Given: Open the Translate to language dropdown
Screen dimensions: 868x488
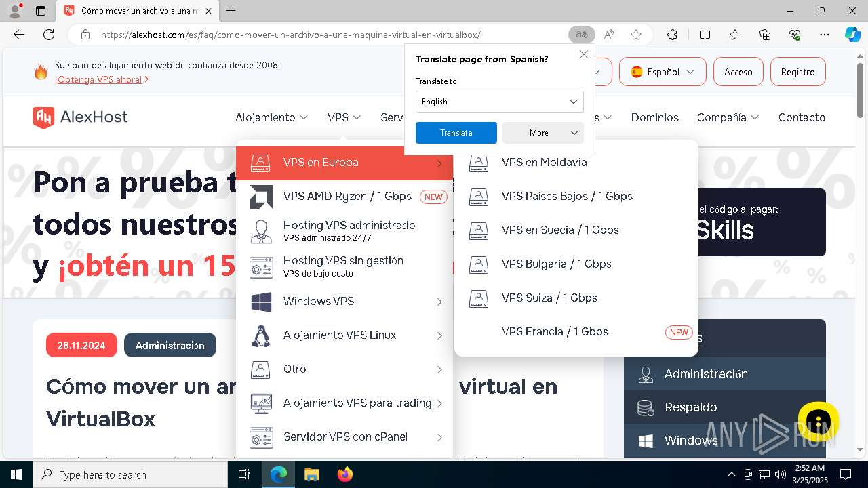Looking at the screenshot, I should click(x=499, y=102).
